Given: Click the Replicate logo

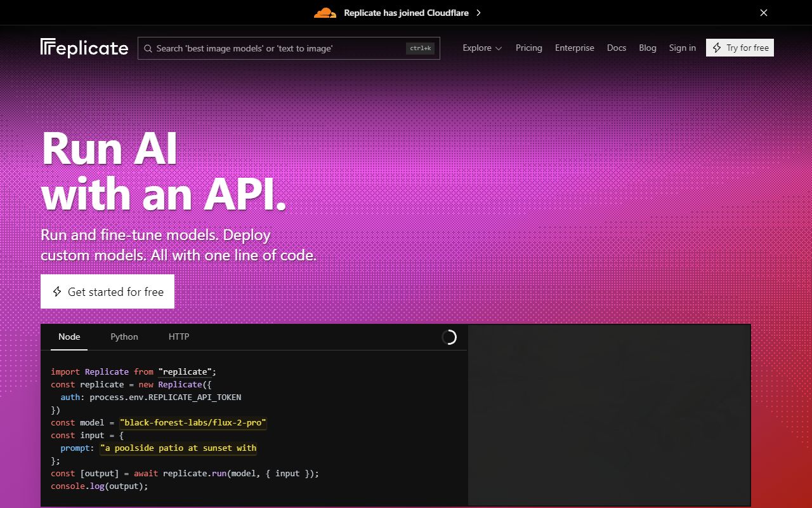Looking at the screenshot, I should (84, 48).
